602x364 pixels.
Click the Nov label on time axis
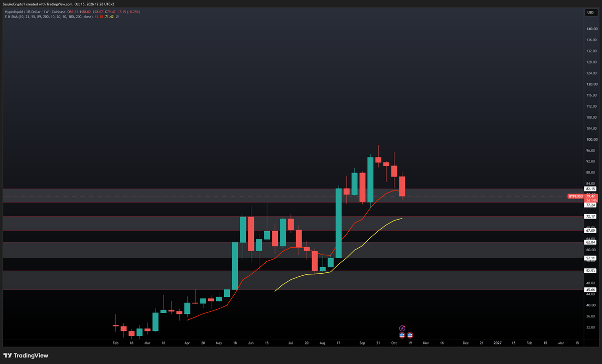pos(425,343)
